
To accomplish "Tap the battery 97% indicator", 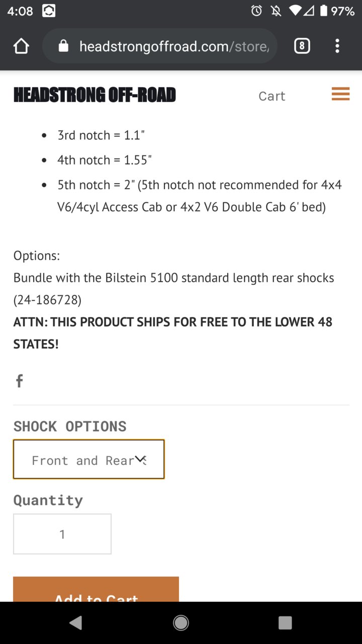I will (337, 11).
